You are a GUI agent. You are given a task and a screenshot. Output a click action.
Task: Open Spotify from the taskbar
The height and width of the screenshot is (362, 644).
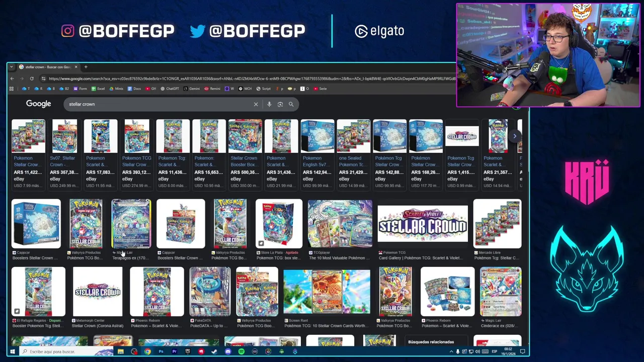pos(242,351)
